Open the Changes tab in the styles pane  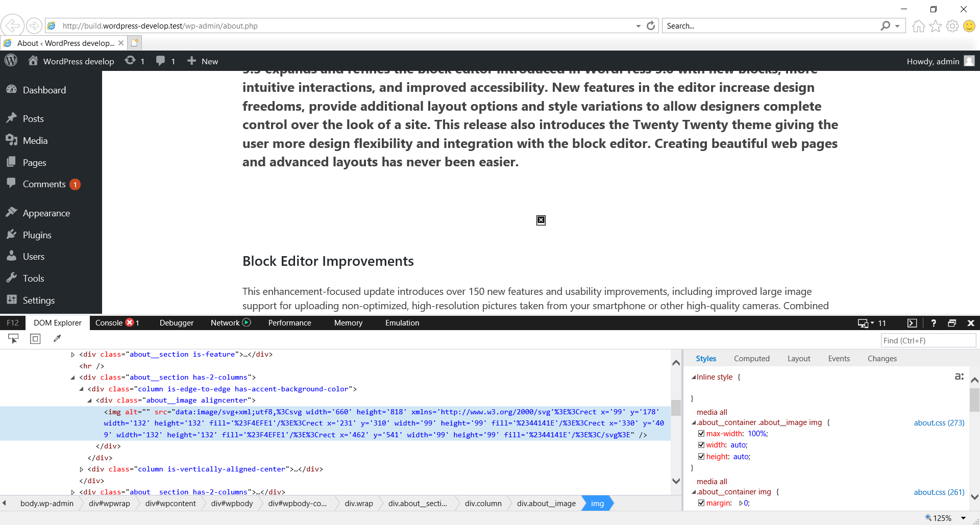tap(882, 359)
